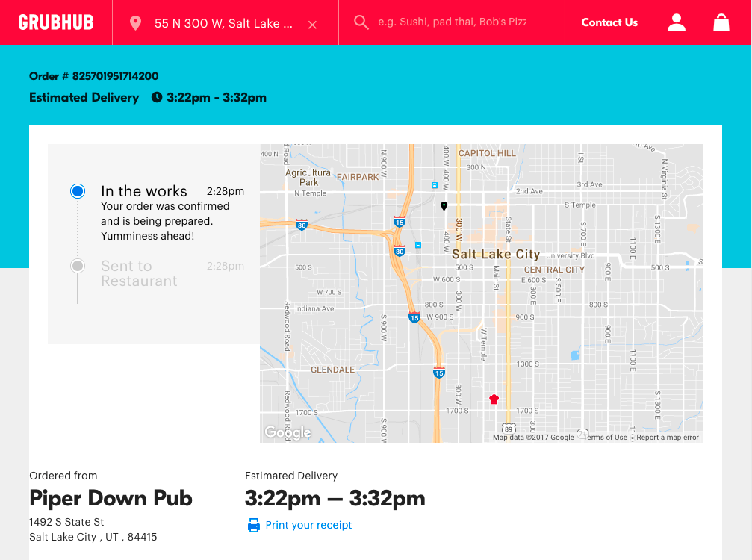Click the black delivery pin on the map
This screenshot has width=752, height=560.
pyautogui.click(x=444, y=207)
